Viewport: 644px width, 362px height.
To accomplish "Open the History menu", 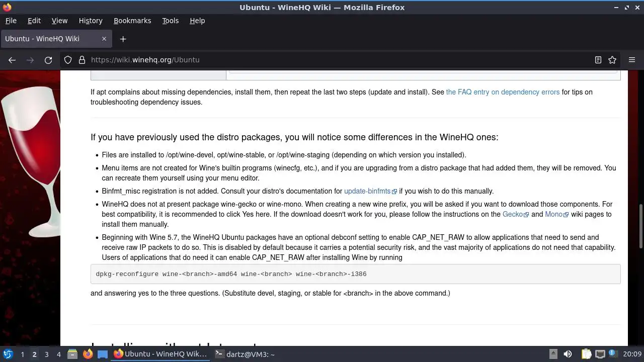I will pos(91,21).
